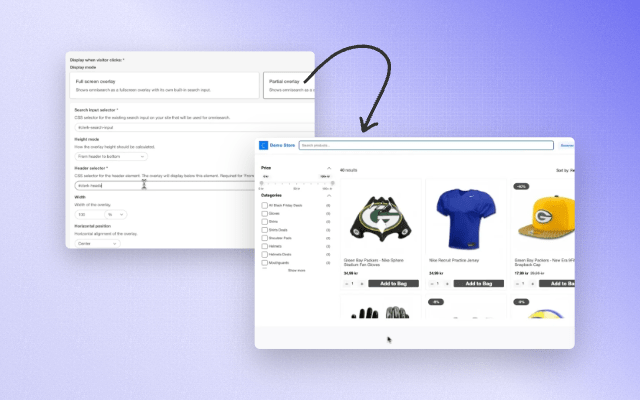Decrease quantity for the Fan Gloves
The height and width of the screenshot is (400, 640).
click(x=347, y=284)
